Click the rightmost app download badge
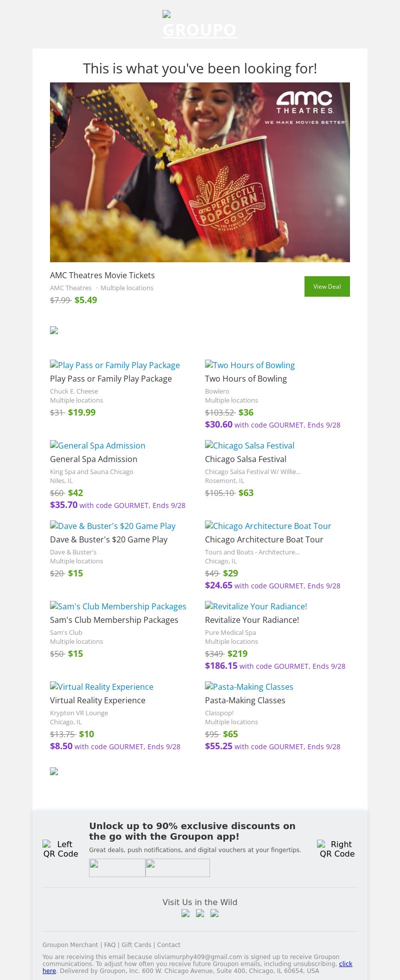400x980 pixels. [x=177, y=868]
